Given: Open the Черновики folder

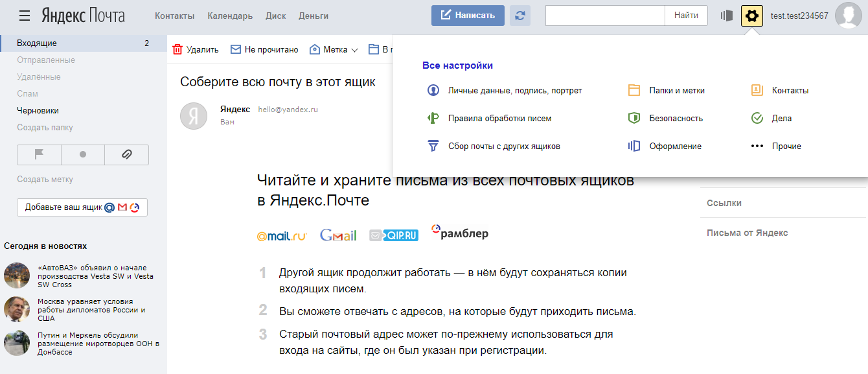Looking at the screenshot, I should coord(38,111).
